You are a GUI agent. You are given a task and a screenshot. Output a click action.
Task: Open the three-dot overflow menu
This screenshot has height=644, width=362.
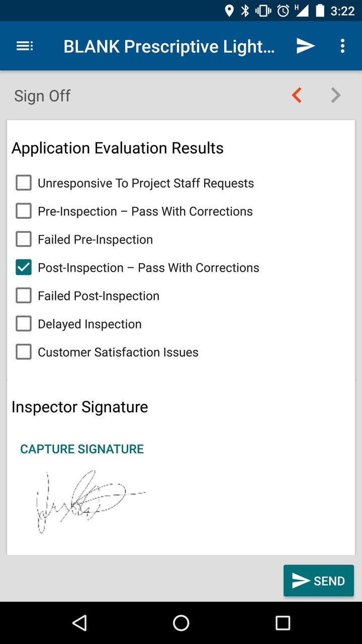[x=342, y=46]
